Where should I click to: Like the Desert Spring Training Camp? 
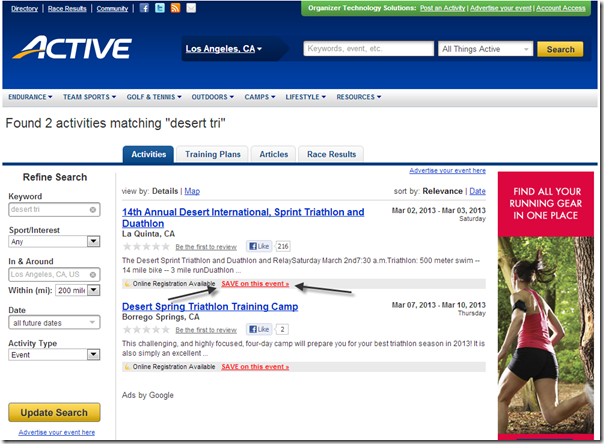pyautogui.click(x=259, y=329)
